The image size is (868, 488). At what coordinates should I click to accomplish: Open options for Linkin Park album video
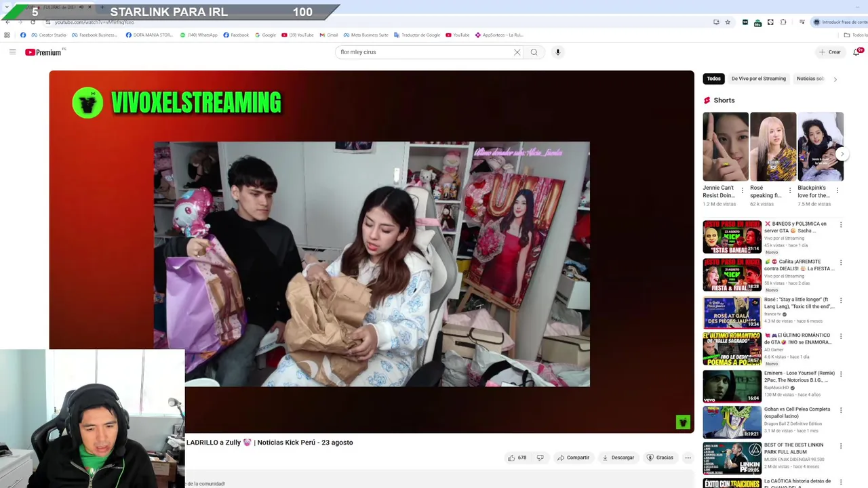[841, 446]
